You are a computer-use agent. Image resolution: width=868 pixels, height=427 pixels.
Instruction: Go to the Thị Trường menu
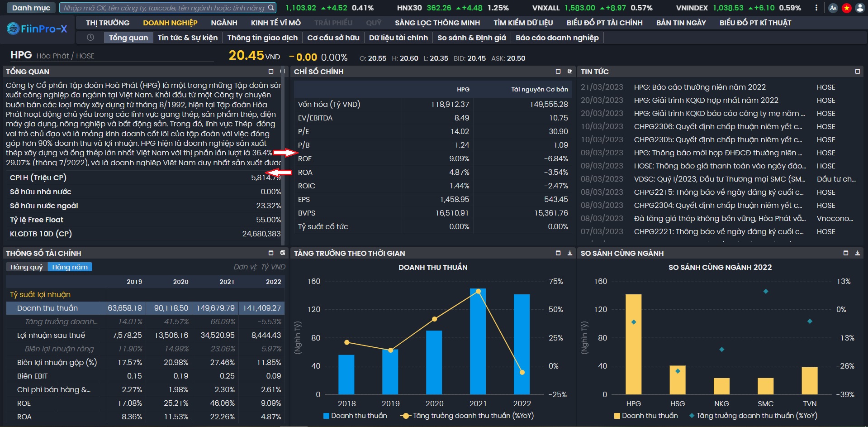coord(107,23)
